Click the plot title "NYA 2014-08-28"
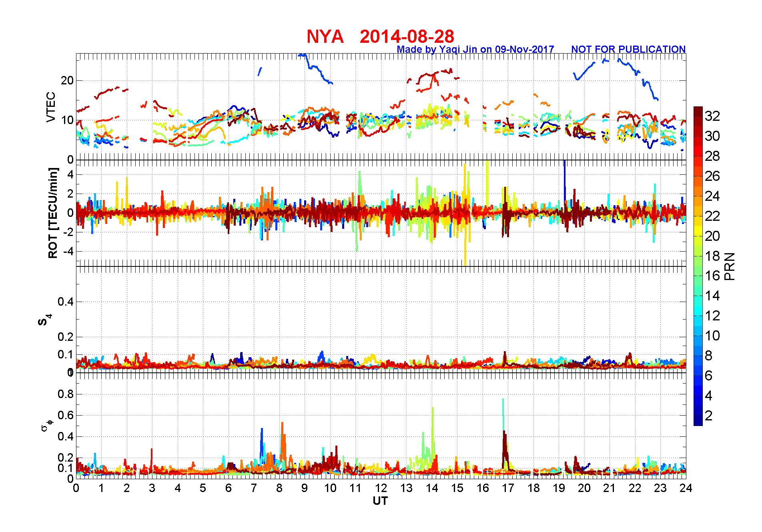This screenshot has height=532, width=762. point(380,37)
